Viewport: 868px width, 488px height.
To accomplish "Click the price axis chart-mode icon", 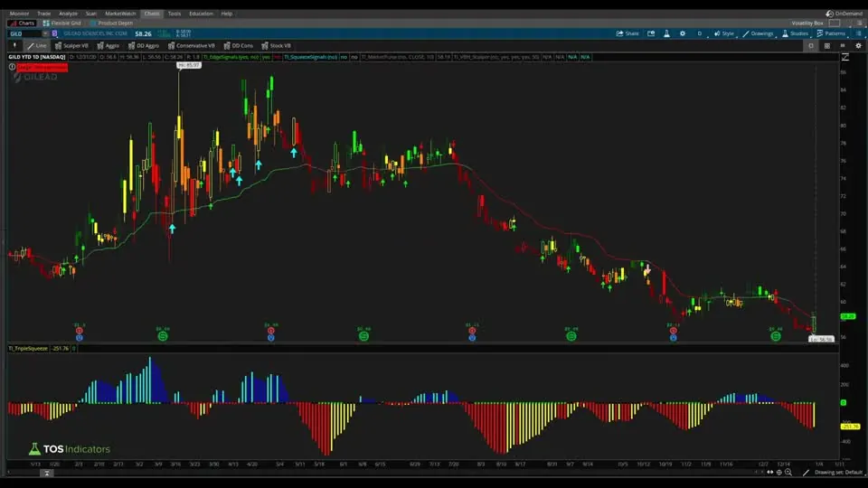I will (x=845, y=57).
